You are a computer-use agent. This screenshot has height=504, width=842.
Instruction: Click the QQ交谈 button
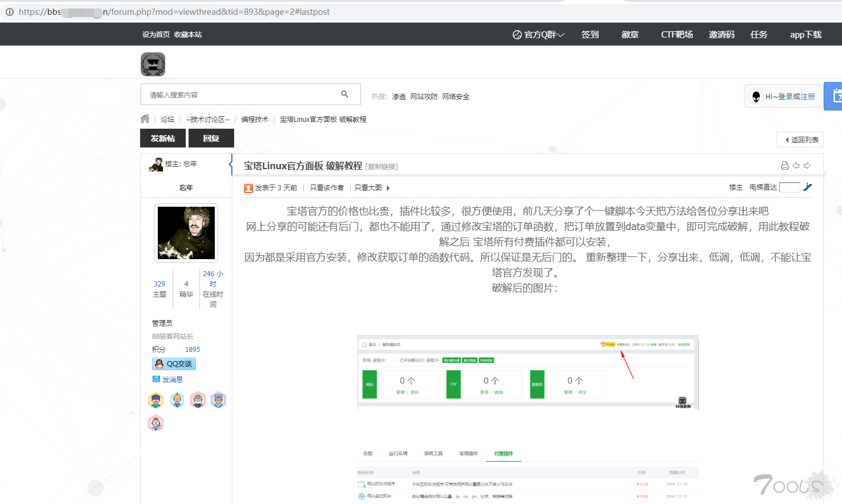click(174, 364)
